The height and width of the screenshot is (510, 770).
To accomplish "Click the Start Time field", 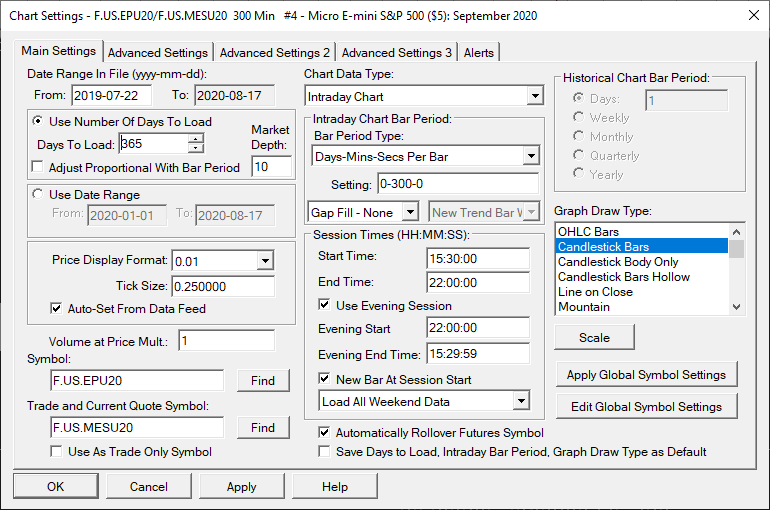I will tap(478, 258).
